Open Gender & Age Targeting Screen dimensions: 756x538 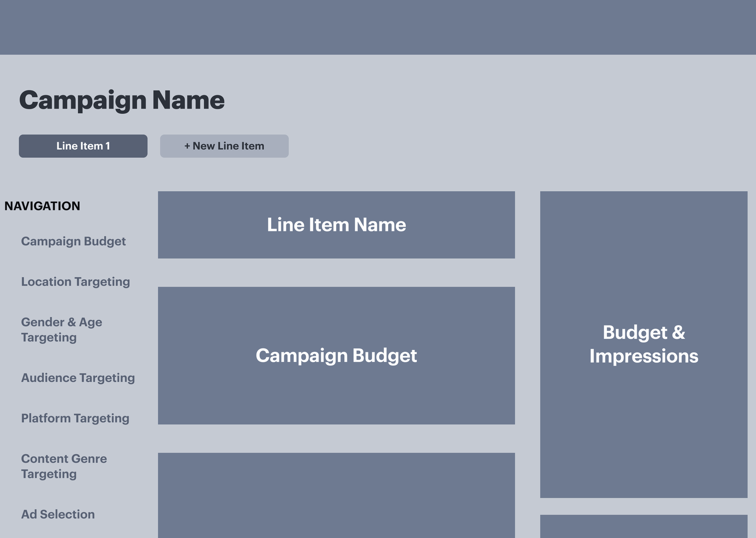coord(61,329)
